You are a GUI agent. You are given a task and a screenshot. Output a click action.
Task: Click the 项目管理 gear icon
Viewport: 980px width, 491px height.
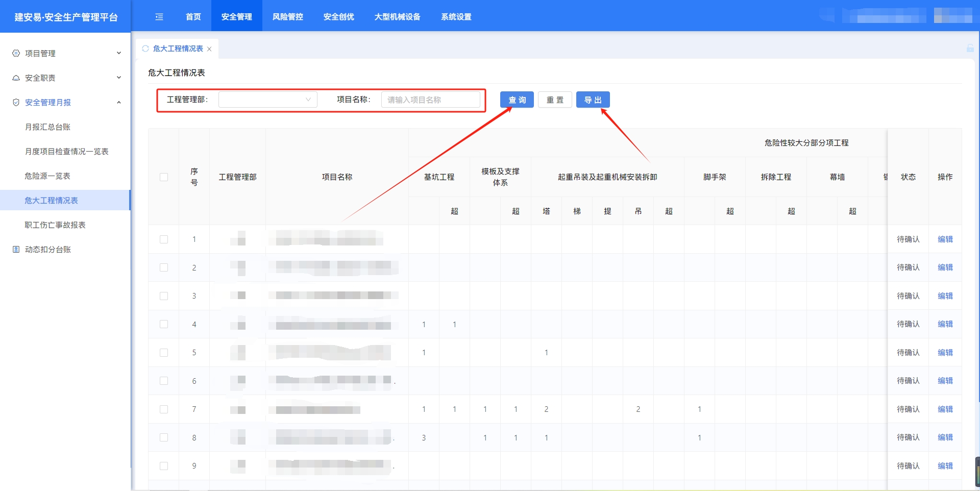pyautogui.click(x=16, y=53)
